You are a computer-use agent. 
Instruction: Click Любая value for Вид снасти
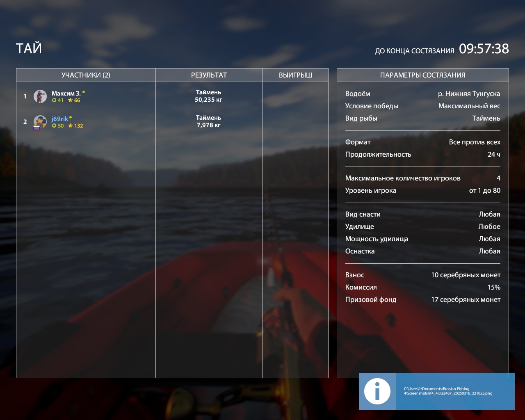489,214
